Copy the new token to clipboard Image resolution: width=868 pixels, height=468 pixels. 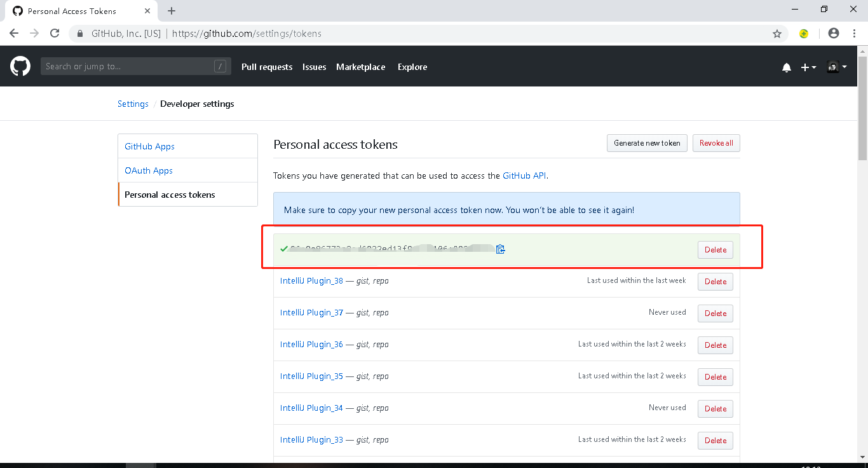501,249
